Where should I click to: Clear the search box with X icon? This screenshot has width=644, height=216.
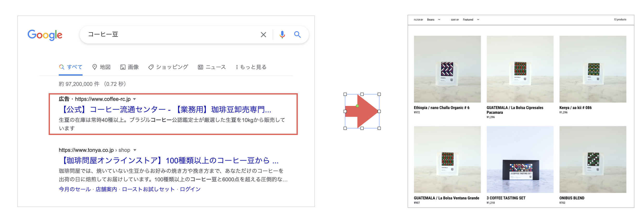coord(263,35)
